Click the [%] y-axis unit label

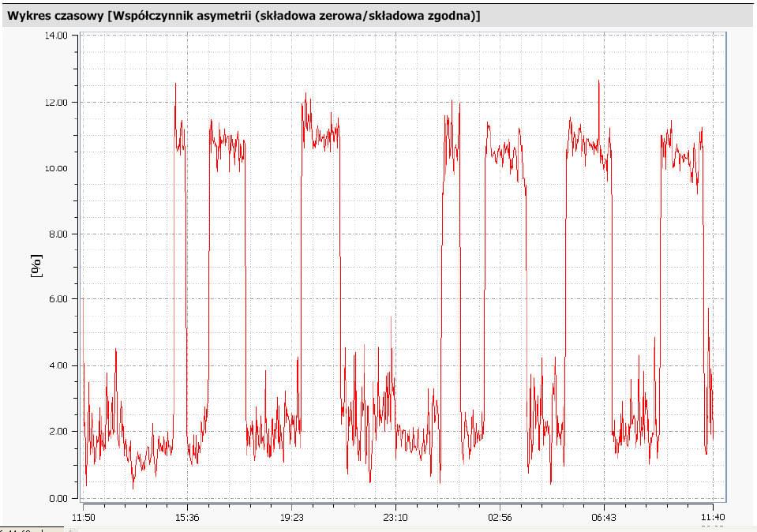tap(36, 265)
